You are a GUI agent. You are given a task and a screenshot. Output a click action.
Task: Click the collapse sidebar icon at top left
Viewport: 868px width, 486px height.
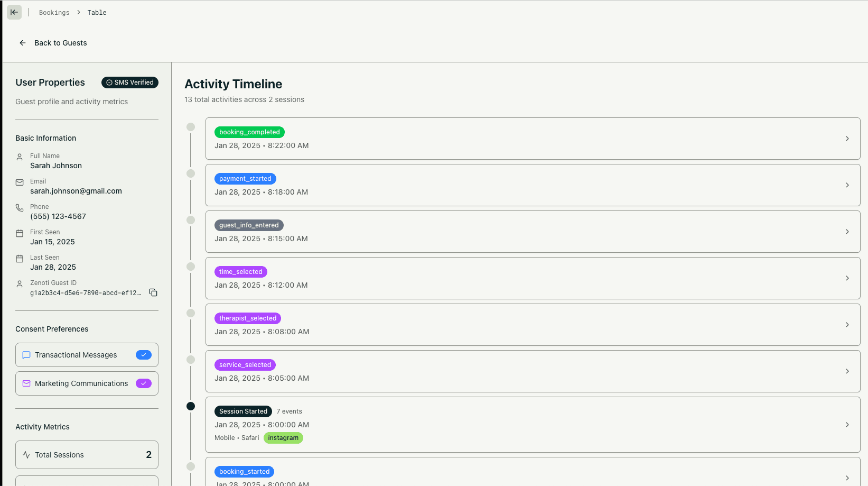(x=14, y=12)
